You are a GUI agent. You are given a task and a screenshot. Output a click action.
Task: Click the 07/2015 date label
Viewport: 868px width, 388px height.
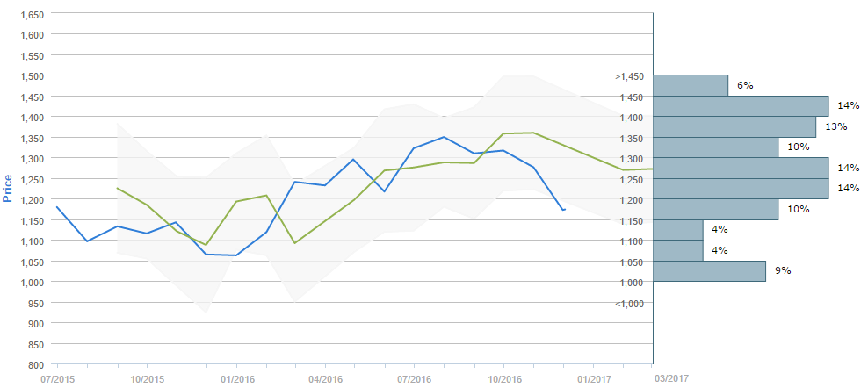pyautogui.click(x=56, y=378)
